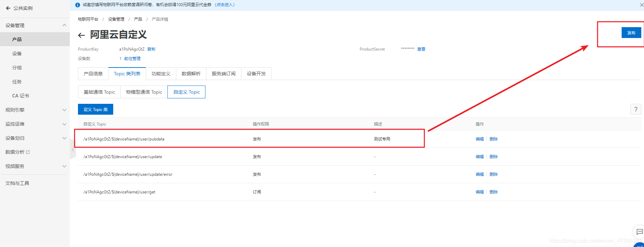
Task: Select the 基础通信 Topic sub-tab
Action: tap(99, 92)
